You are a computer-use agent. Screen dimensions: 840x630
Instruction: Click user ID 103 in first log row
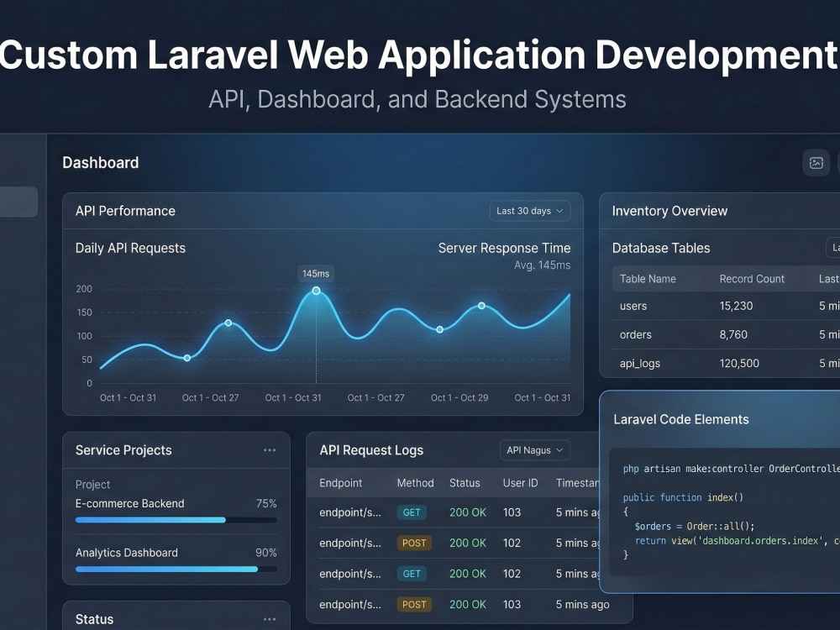click(512, 512)
